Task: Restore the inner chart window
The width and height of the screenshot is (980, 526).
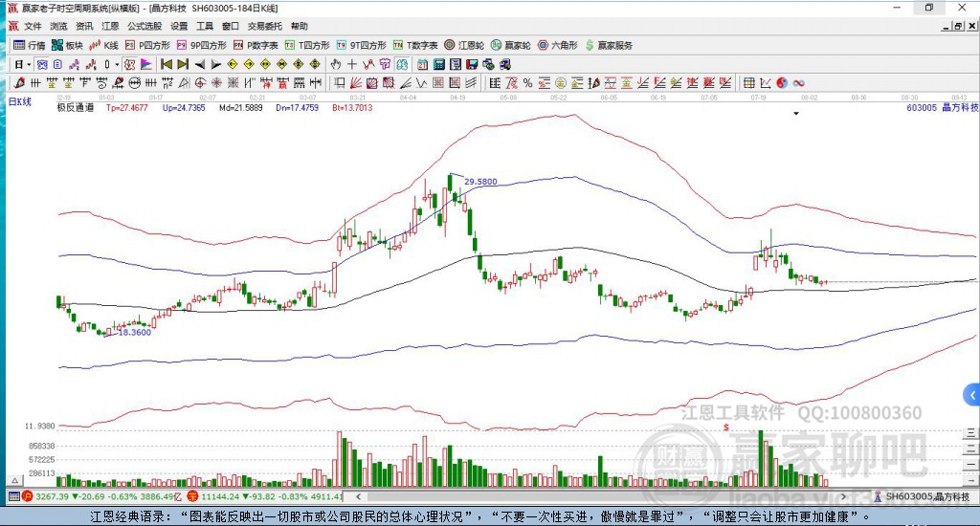Action: [958, 26]
